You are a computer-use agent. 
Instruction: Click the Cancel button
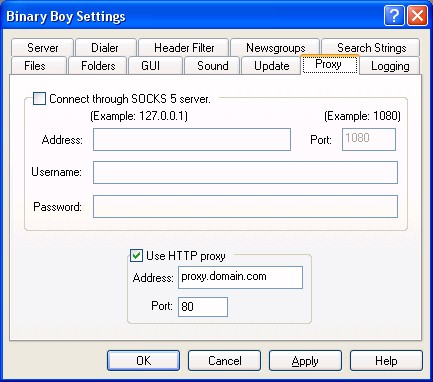224,360
